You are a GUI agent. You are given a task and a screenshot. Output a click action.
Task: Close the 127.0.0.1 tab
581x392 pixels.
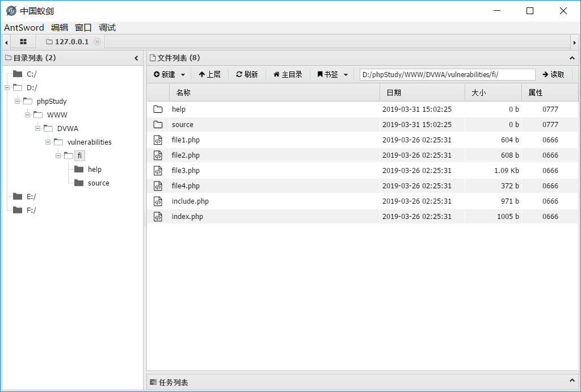coord(97,41)
